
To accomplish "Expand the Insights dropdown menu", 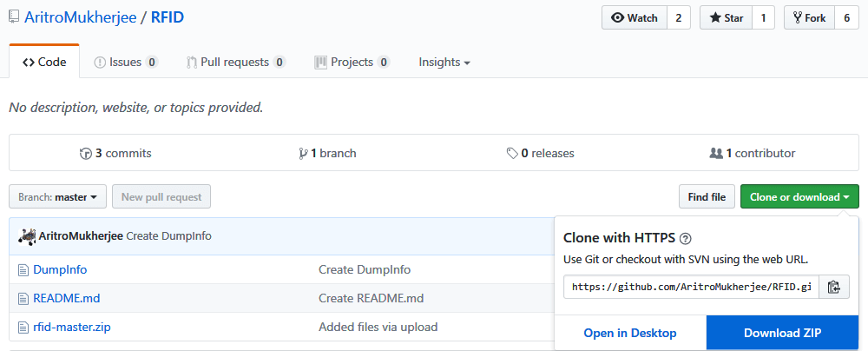I will (x=444, y=62).
